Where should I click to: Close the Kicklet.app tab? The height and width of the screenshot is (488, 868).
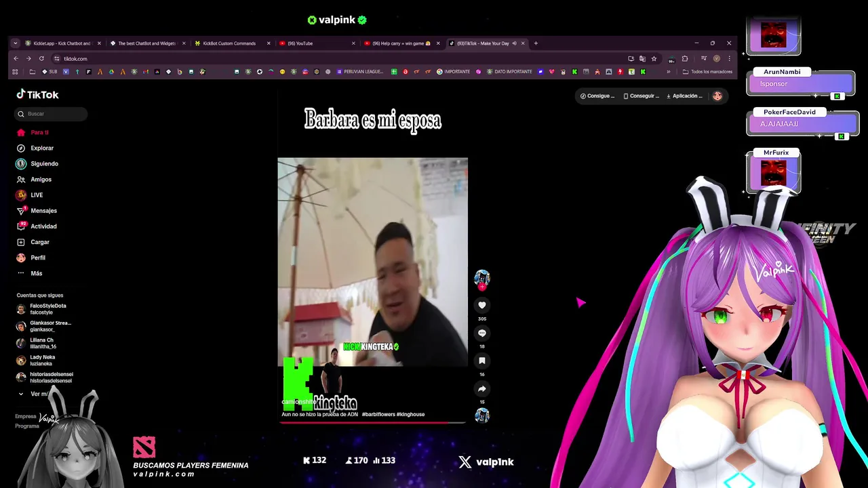tap(99, 43)
